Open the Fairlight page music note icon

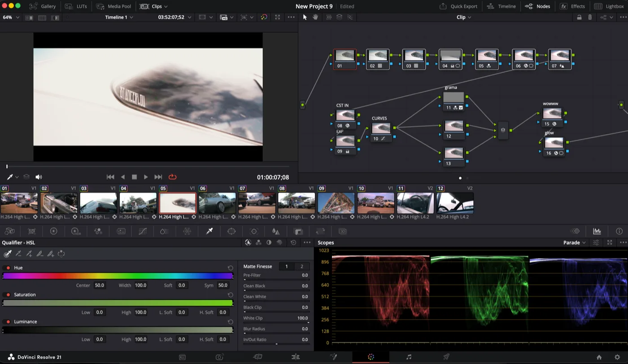point(409,357)
